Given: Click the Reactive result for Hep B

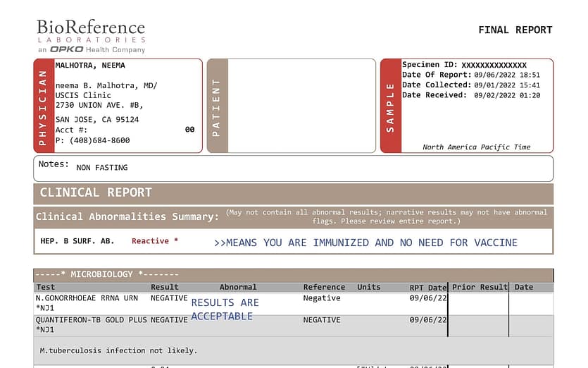Looking at the screenshot, I should (x=155, y=241).
